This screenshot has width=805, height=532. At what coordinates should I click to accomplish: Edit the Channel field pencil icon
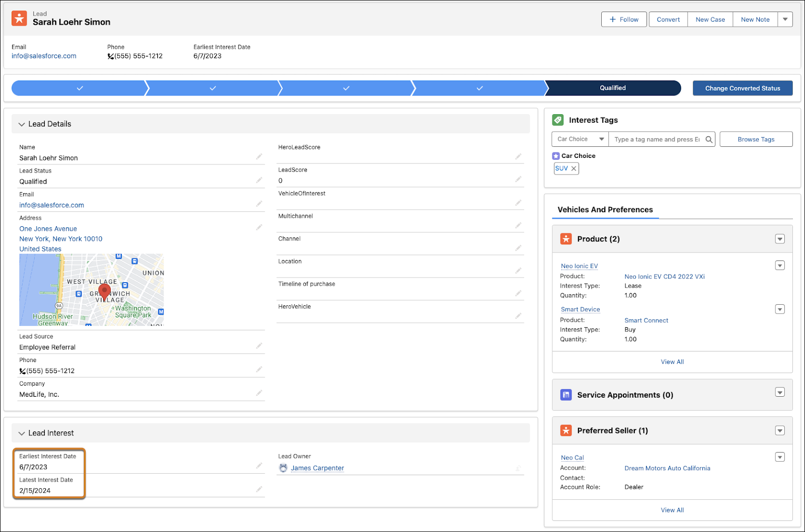pos(518,248)
